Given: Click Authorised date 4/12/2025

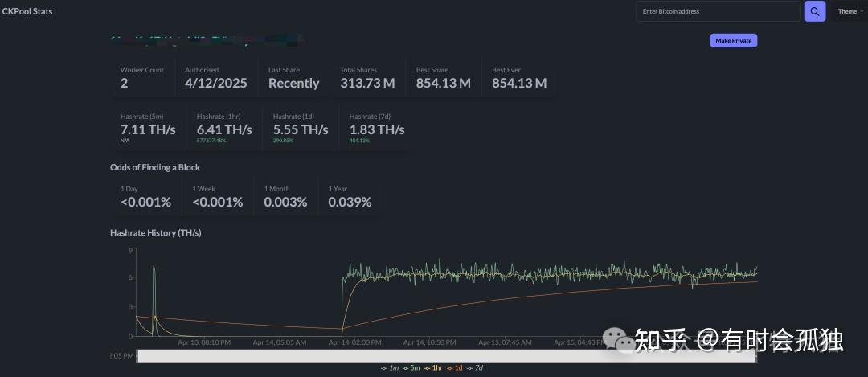Looking at the screenshot, I should click(216, 83).
